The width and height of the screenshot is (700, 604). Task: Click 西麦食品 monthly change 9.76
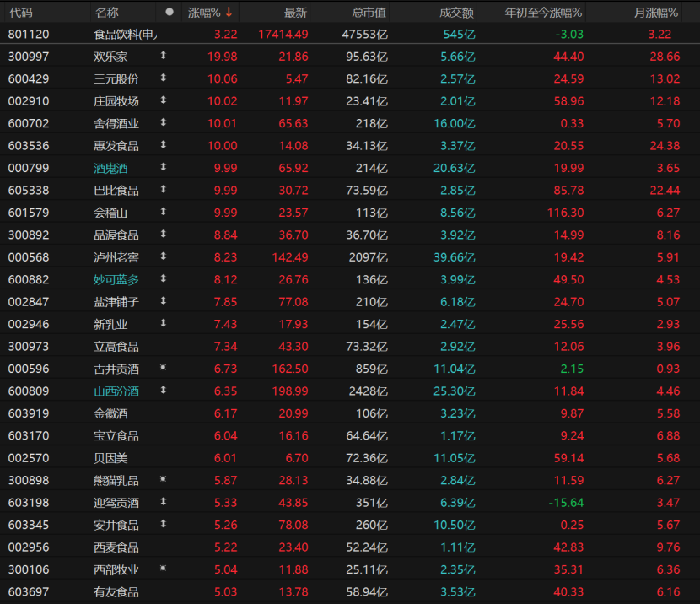pos(668,547)
